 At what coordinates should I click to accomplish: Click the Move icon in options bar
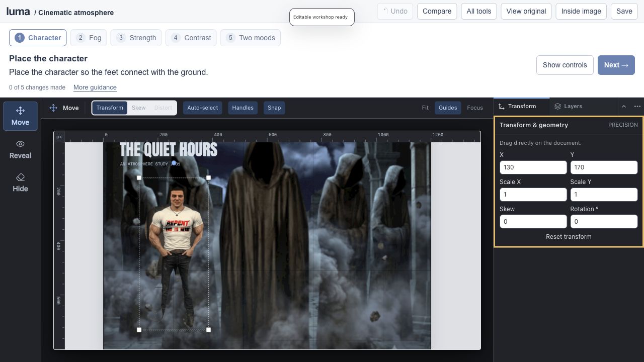(53, 108)
